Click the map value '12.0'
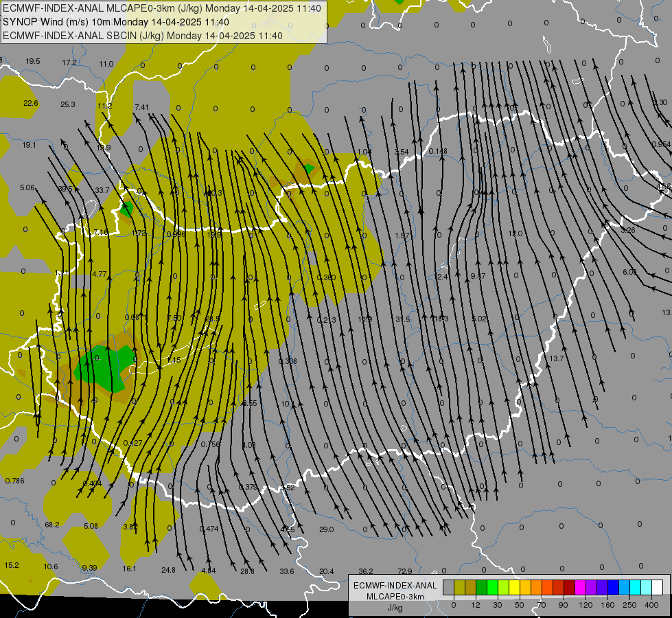The image size is (672, 618). (515, 233)
